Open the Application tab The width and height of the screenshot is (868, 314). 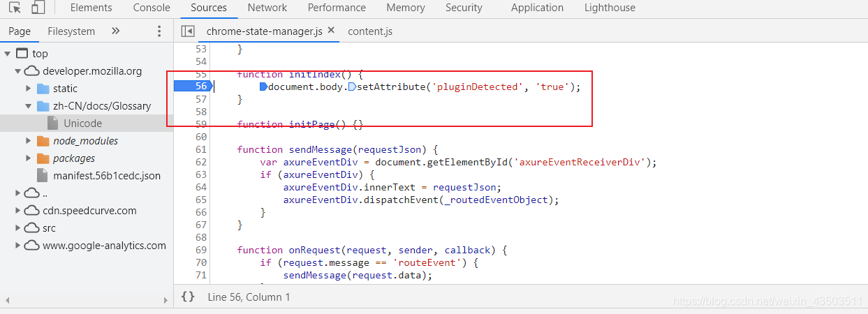[537, 8]
